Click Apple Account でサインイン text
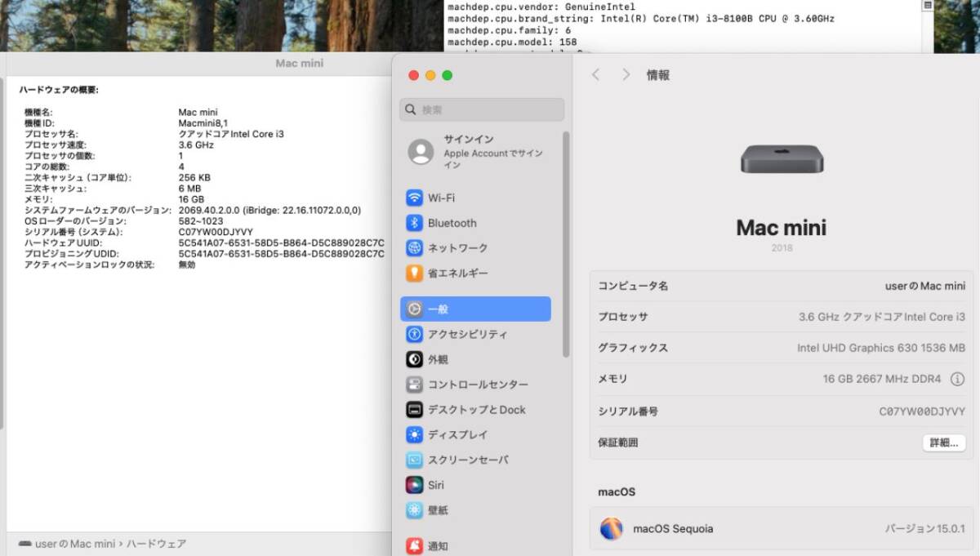Viewport: 980px width, 556px height. point(493,158)
